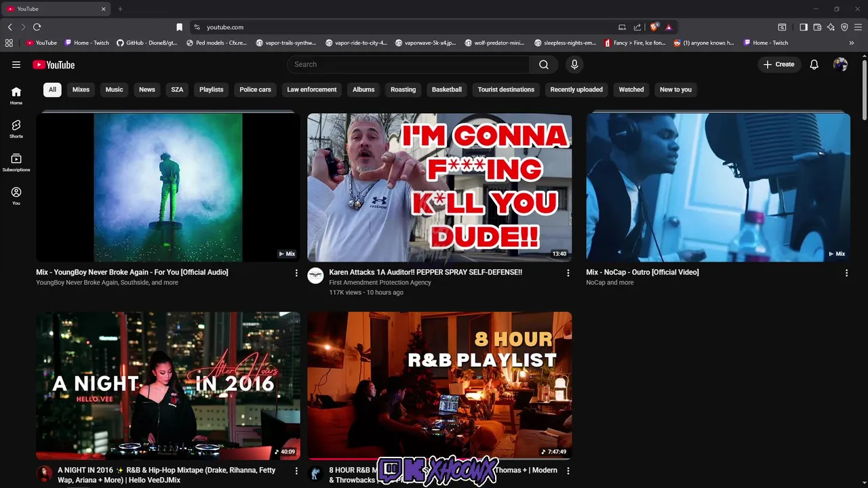Open options for 8 Hour R&B playlist video
This screenshot has height=488, width=868.
pyautogui.click(x=568, y=470)
